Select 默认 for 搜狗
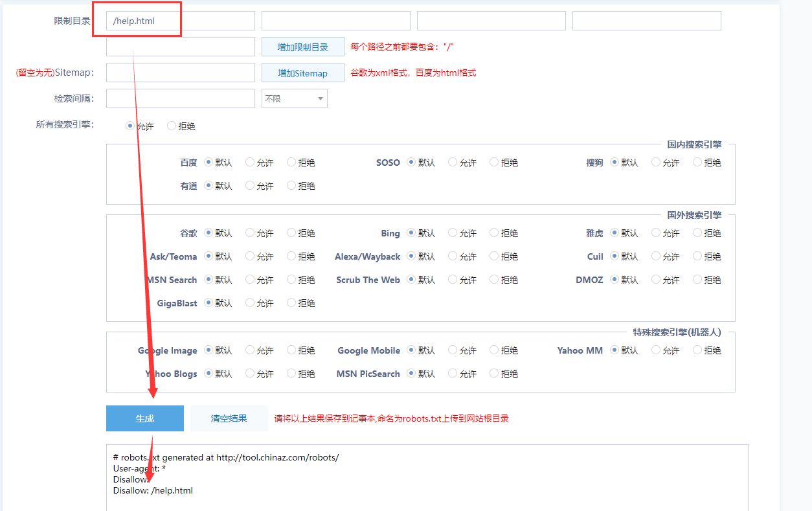Image resolution: width=812 pixels, height=511 pixels. 615,163
